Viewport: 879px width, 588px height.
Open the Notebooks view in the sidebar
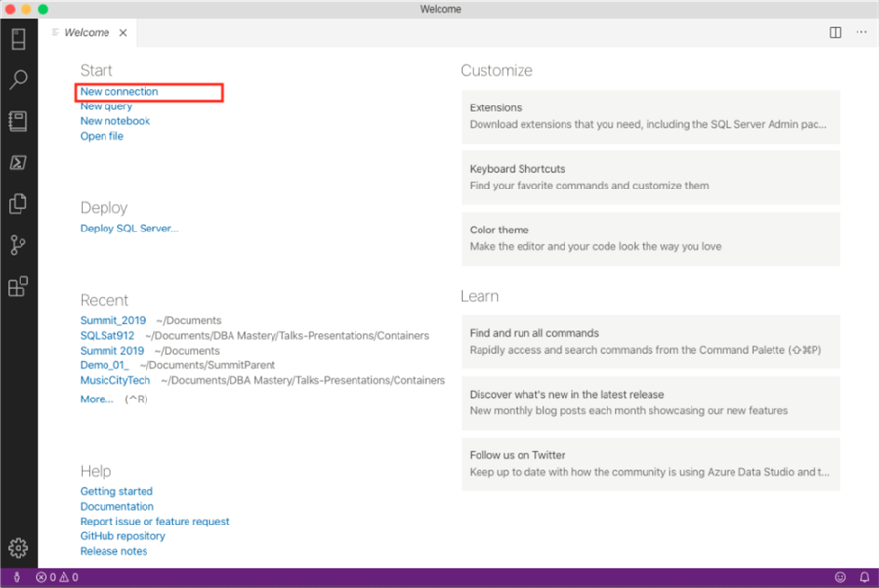pos(18,121)
